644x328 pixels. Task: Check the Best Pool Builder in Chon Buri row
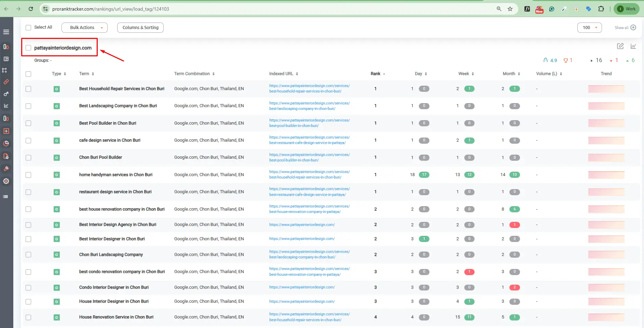click(x=28, y=123)
